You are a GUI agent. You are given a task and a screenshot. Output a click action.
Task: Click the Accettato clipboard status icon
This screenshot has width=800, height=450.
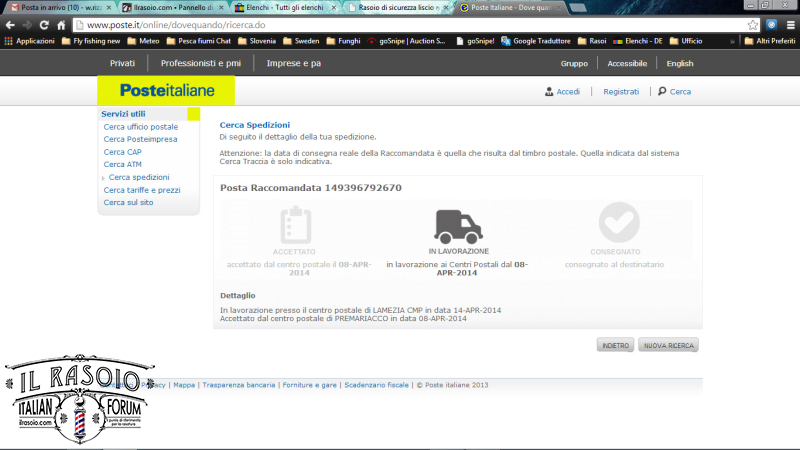[295, 224]
